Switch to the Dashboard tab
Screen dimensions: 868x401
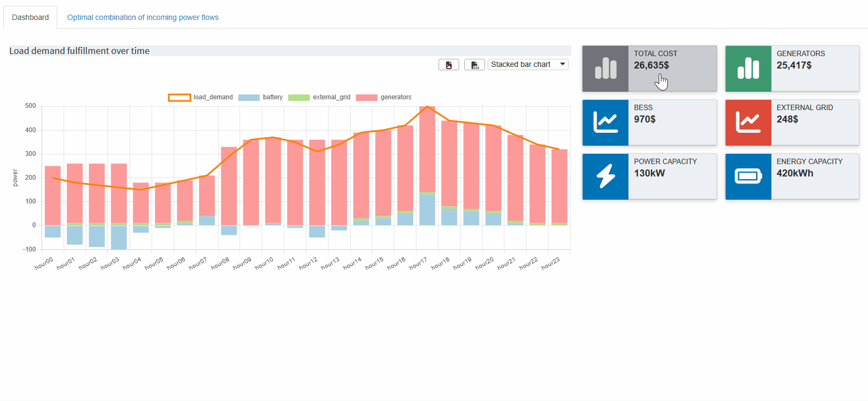click(30, 17)
